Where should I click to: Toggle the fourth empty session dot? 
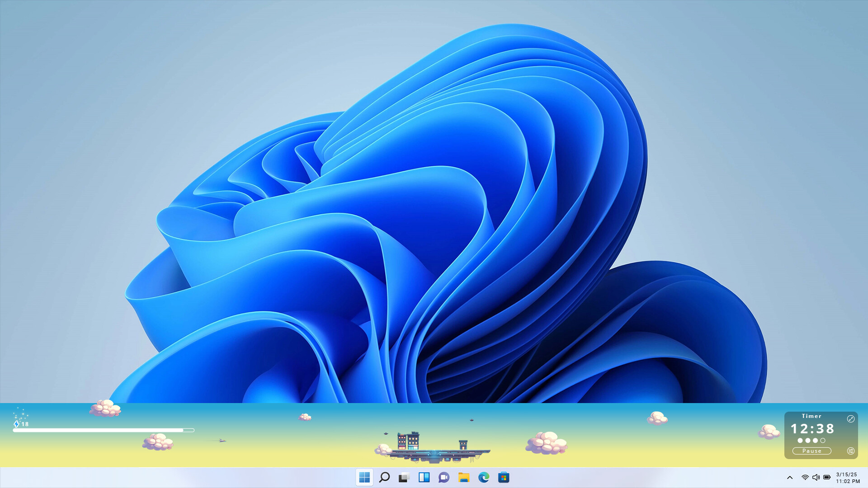pos(823,441)
